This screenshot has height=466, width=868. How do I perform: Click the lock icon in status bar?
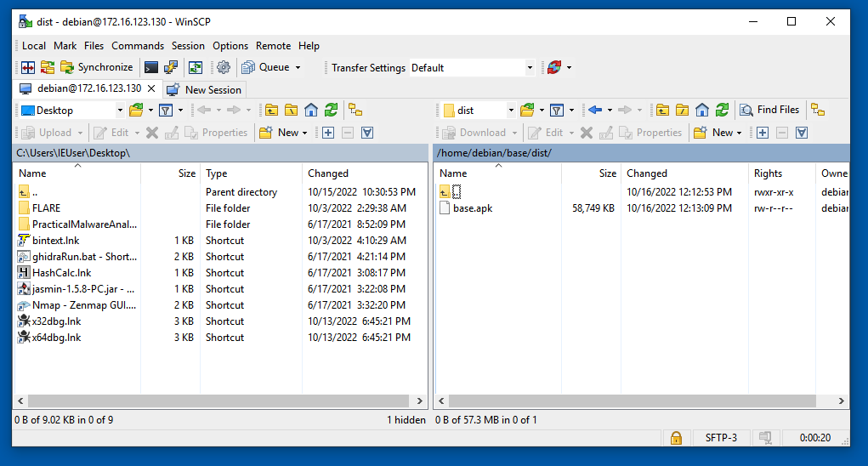(676, 438)
